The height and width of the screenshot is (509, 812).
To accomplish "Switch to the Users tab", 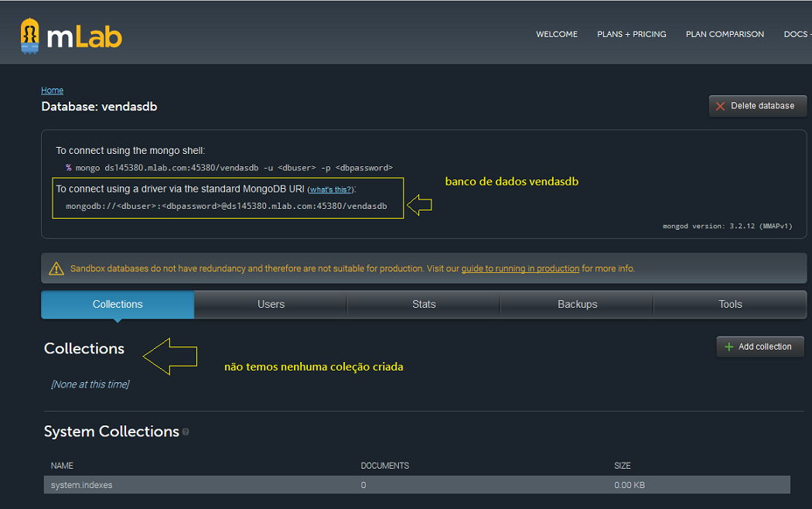I will click(271, 305).
